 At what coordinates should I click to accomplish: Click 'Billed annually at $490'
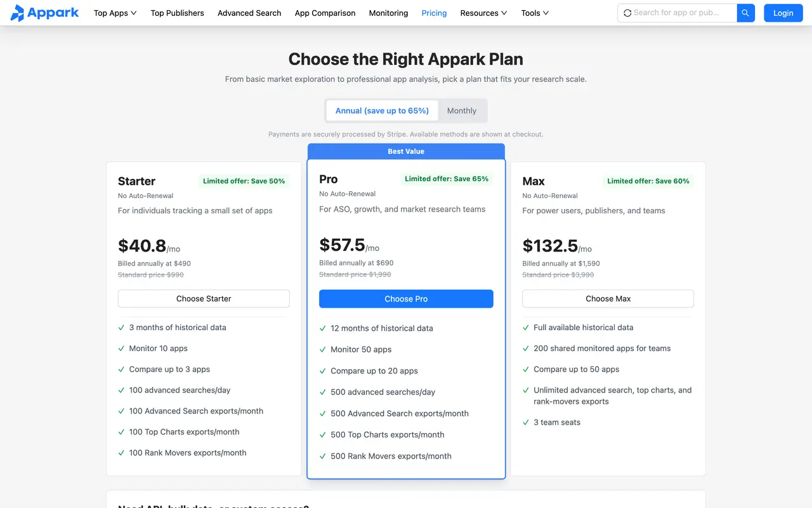pos(154,264)
